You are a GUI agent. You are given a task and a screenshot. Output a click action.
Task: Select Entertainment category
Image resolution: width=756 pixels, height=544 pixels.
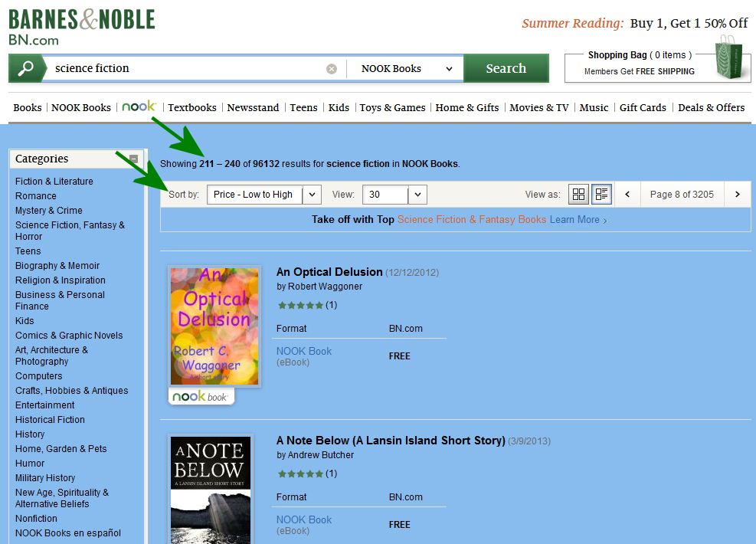pyautogui.click(x=45, y=405)
